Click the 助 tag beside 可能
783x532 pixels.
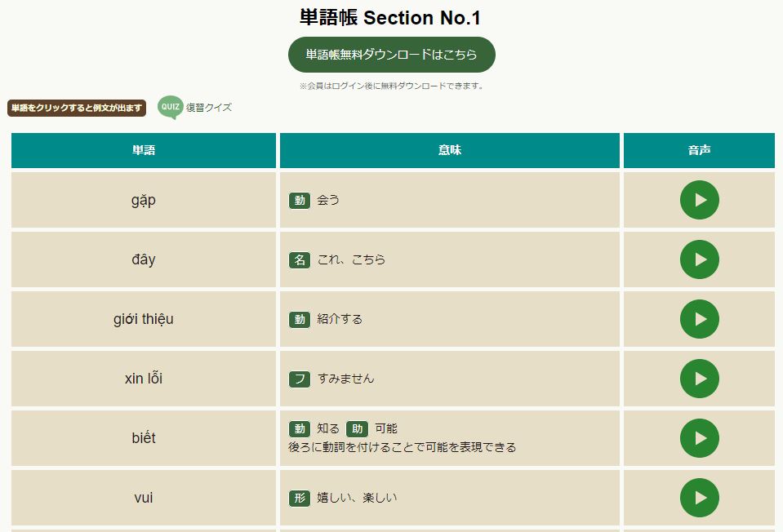coord(357,428)
